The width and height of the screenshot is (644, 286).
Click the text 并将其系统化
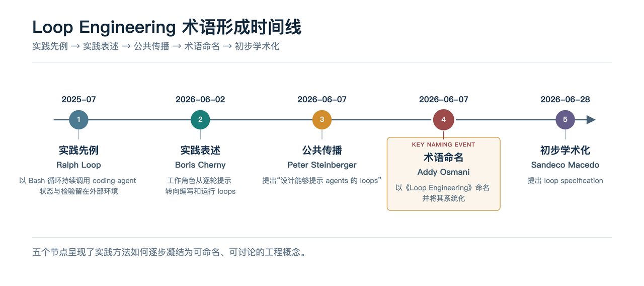(x=444, y=198)
